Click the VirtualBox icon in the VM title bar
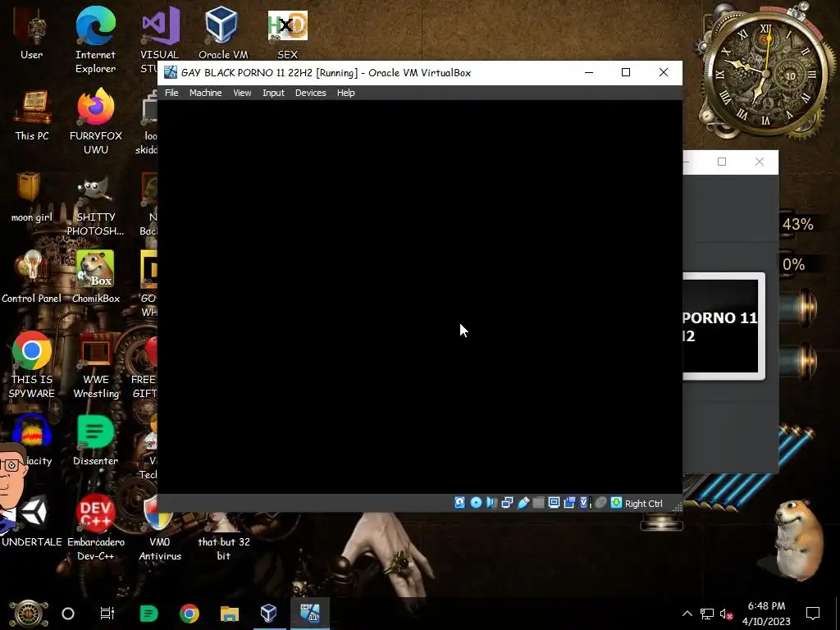 171,72
